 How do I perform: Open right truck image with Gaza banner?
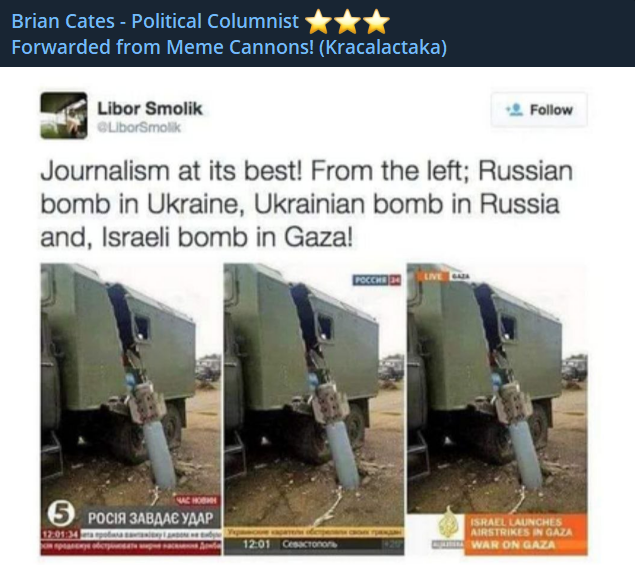[497, 409]
